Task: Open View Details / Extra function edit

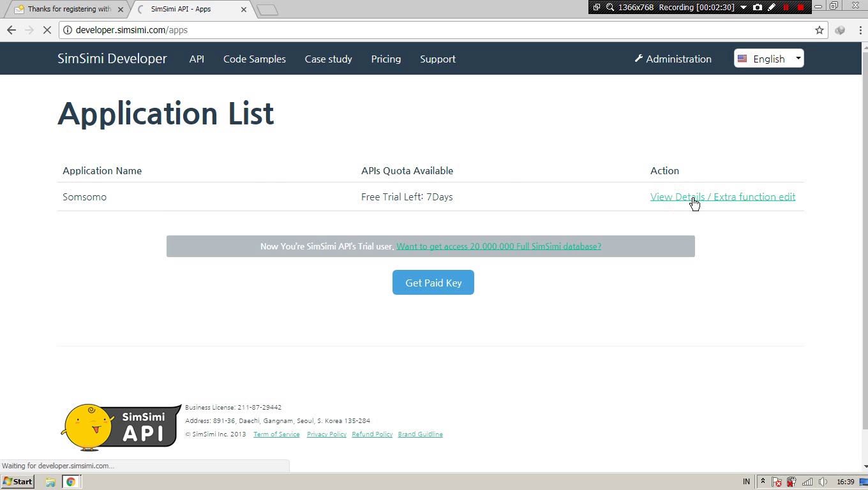Action: [x=722, y=197]
